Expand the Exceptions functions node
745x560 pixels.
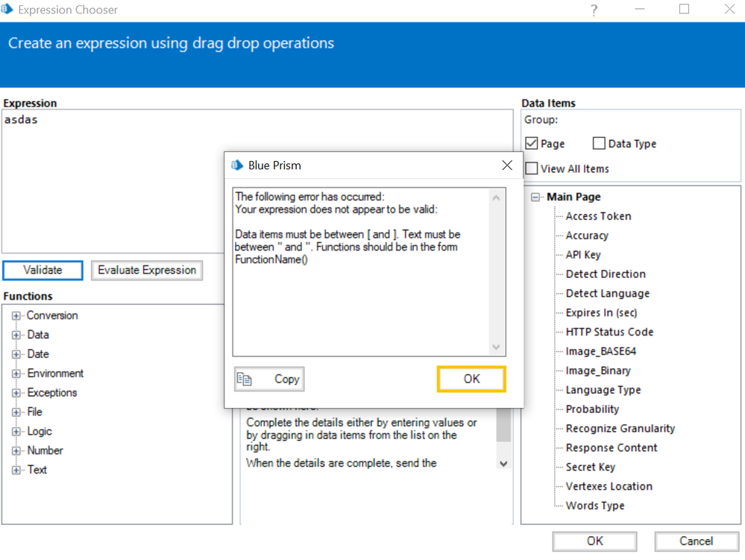(16, 393)
